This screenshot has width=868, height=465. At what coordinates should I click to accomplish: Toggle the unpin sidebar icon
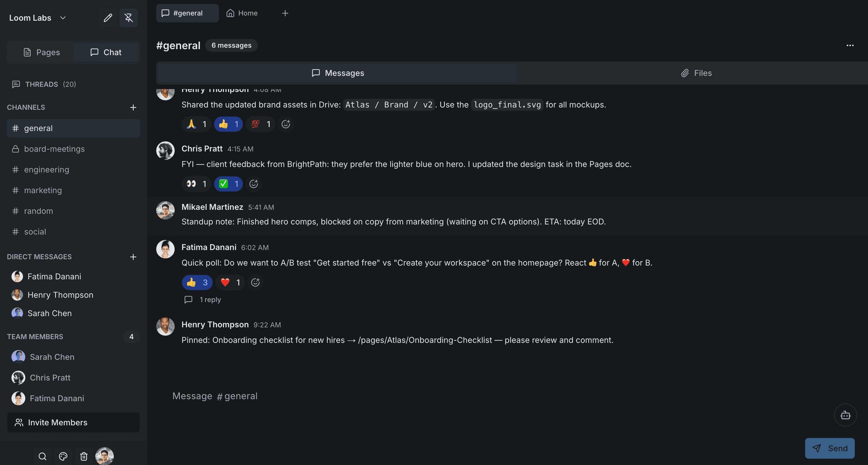pyautogui.click(x=129, y=18)
